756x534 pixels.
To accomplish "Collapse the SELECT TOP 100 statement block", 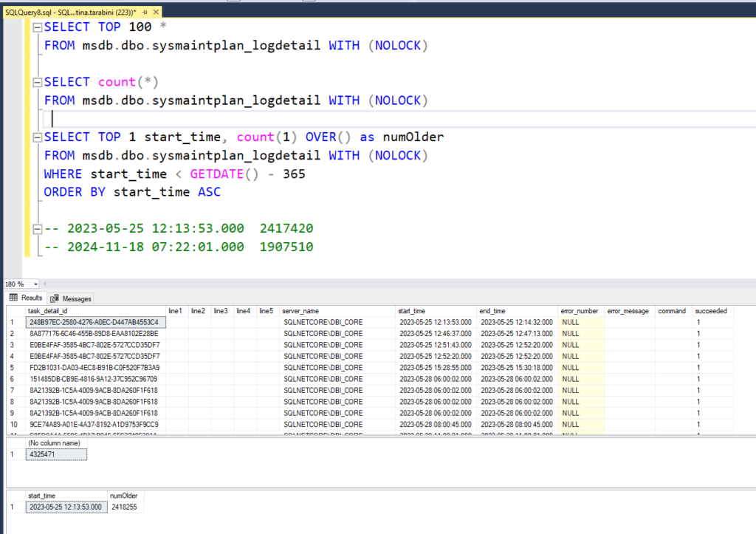I will (x=38, y=27).
